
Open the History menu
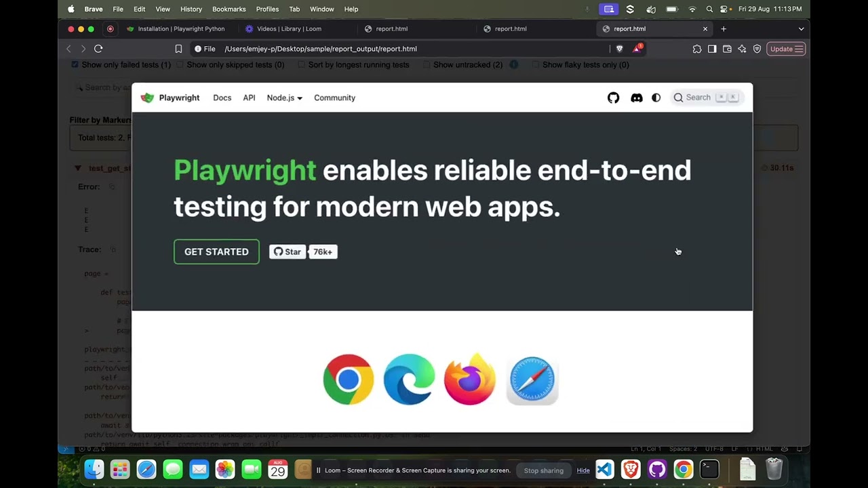pos(191,9)
